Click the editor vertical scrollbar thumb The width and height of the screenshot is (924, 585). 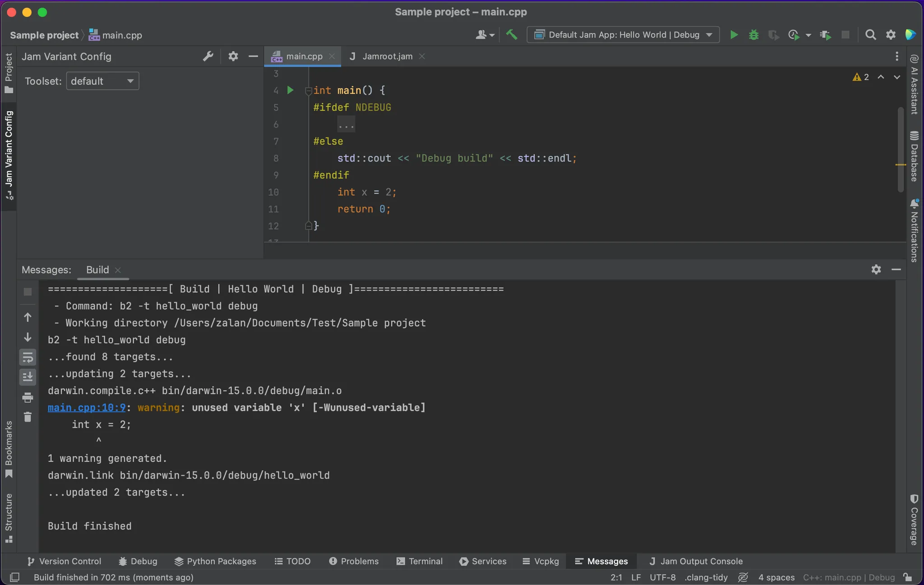pos(901,149)
